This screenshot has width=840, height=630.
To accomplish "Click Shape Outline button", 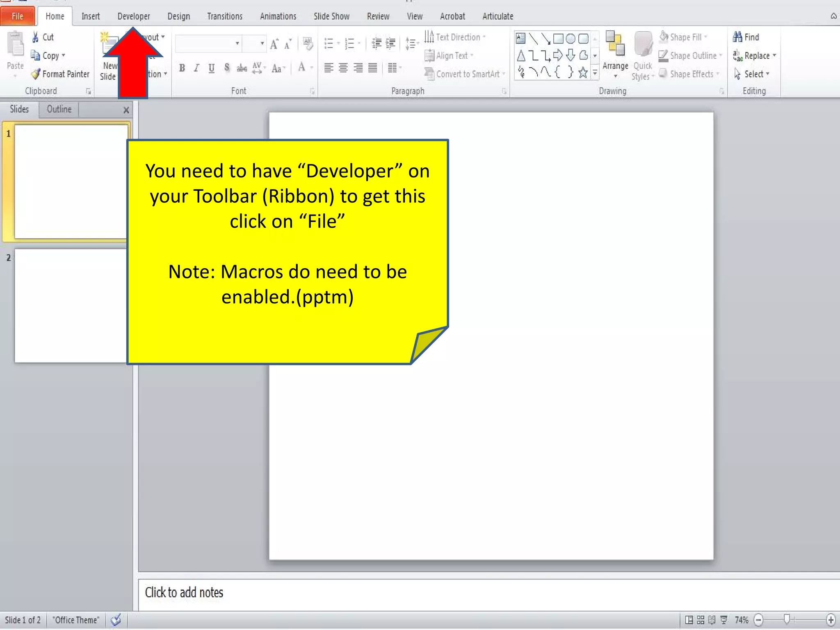I will pos(690,55).
